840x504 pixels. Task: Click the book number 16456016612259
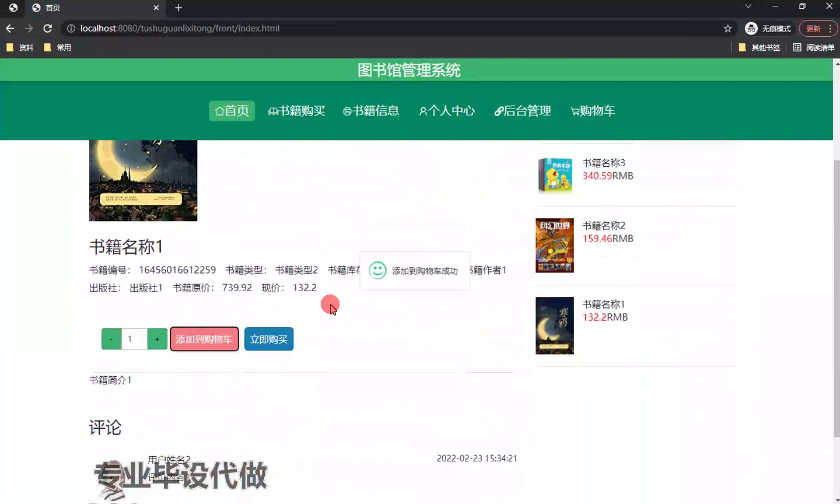(177, 270)
